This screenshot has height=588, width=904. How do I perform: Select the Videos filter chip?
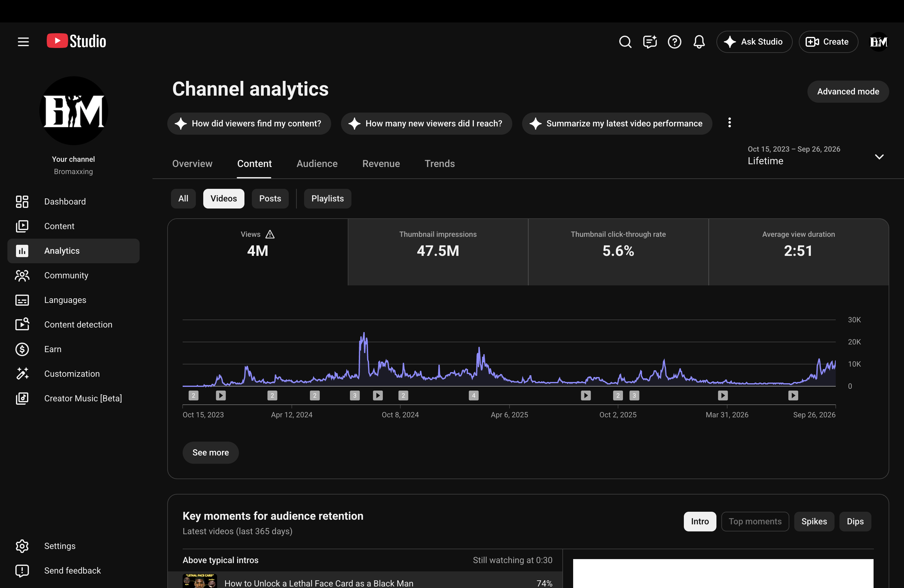223,199
